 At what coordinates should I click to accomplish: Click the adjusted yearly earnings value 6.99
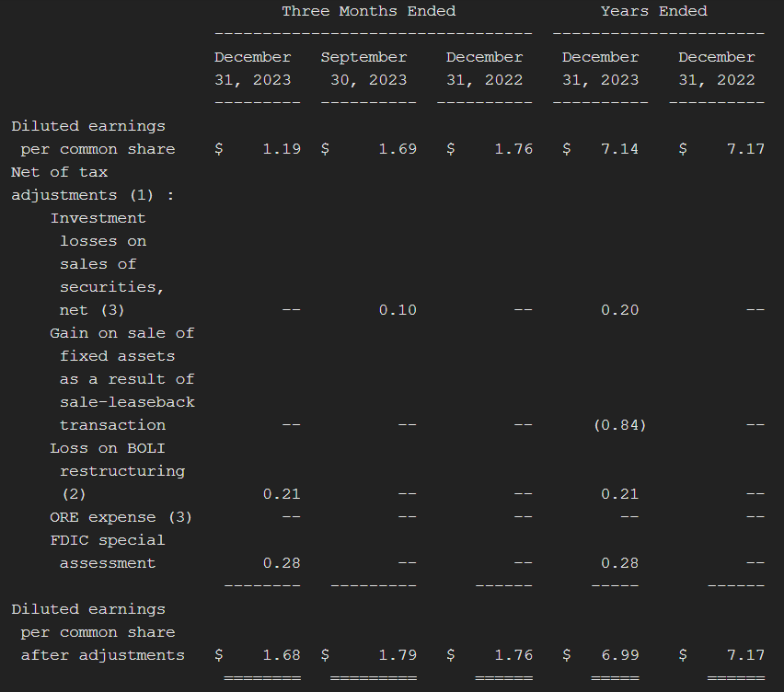[x=619, y=655]
